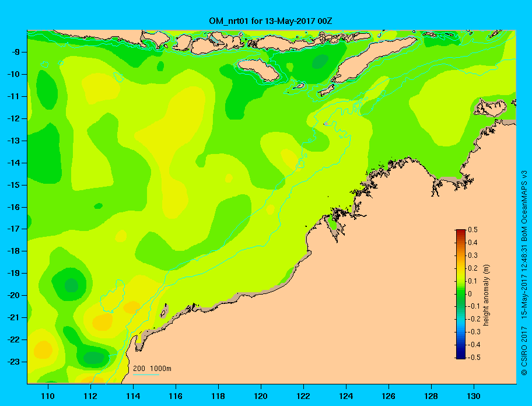Select latitude axis label -17

pyautogui.click(x=13, y=229)
